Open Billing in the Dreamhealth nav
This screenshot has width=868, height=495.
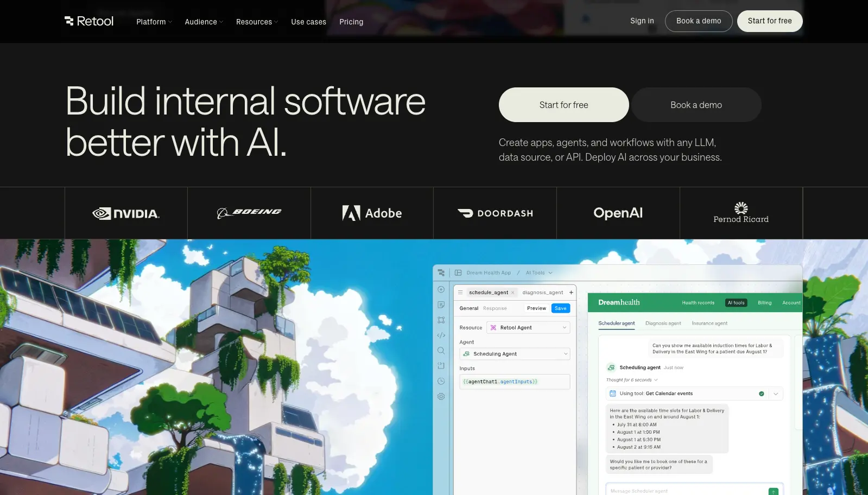pos(764,303)
